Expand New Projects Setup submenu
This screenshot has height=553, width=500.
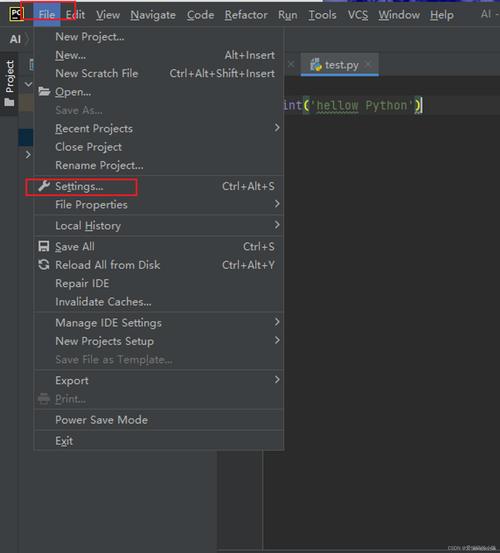coord(158,341)
